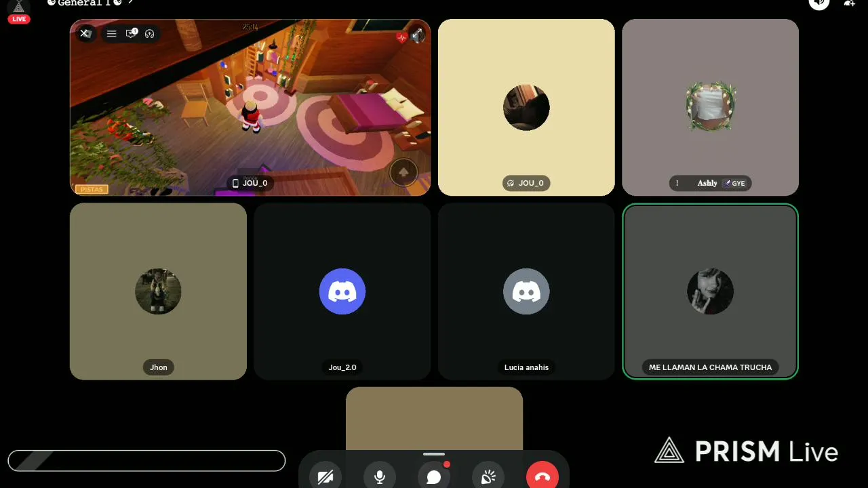
Task: Click ME LLAMAN LA CHAMA TRUCHA's avatar
Action: pos(710,291)
